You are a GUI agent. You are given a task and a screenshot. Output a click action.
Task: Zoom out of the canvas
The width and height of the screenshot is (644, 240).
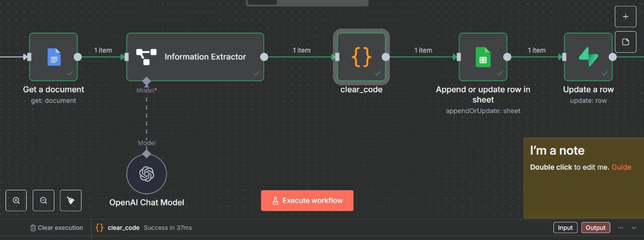43,200
